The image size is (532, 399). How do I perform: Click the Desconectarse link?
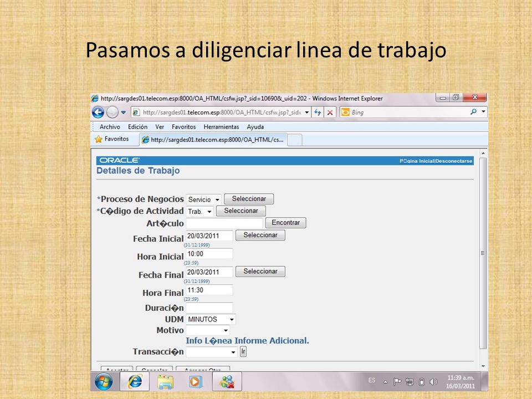(454, 161)
